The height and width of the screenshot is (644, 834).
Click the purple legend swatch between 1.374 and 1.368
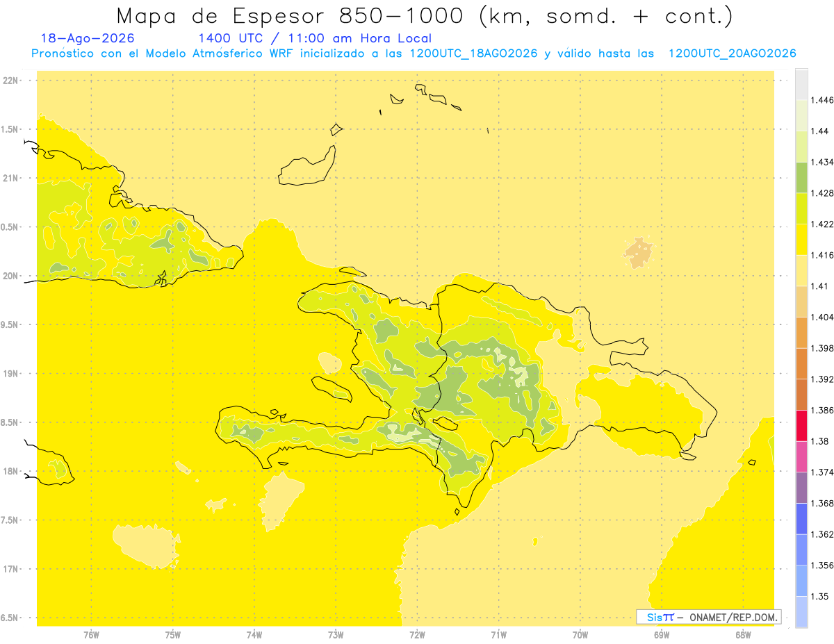[801, 487]
